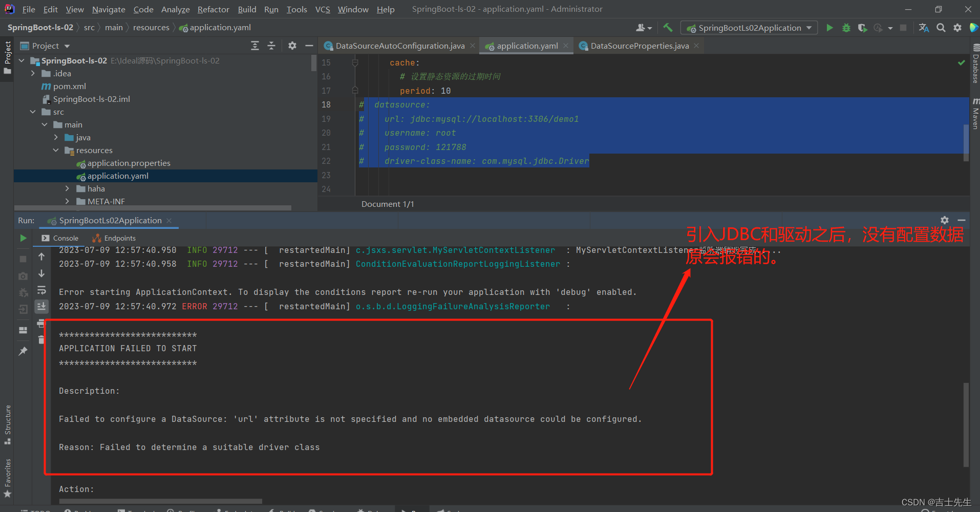The image size is (980, 512).
Task: Open pom.xml in project tree
Action: (69, 86)
